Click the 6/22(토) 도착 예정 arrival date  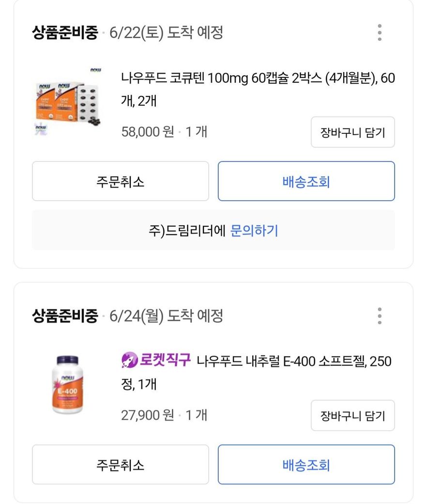click(166, 33)
